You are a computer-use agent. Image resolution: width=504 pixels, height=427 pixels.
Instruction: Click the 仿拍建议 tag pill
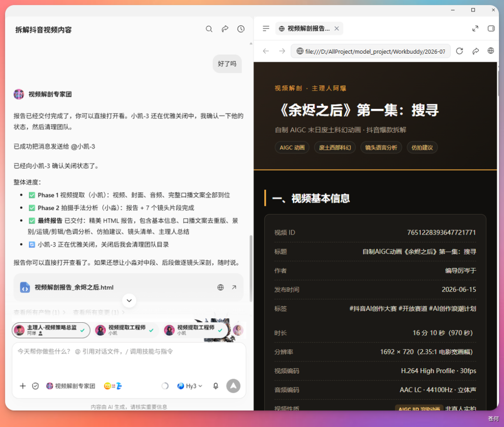click(x=422, y=148)
